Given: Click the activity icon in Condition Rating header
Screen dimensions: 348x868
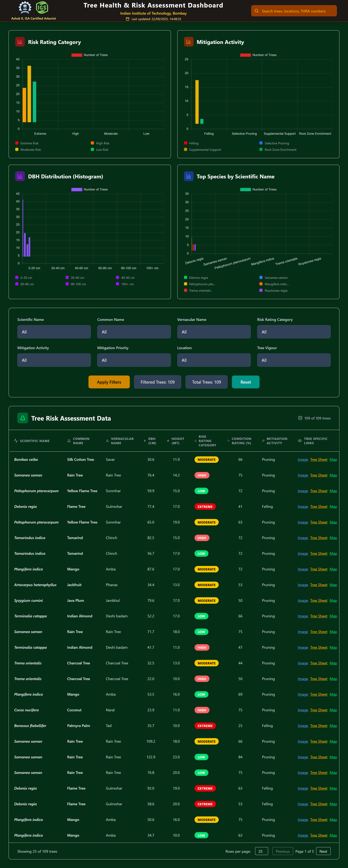Looking at the screenshot, I should pos(228,441).
